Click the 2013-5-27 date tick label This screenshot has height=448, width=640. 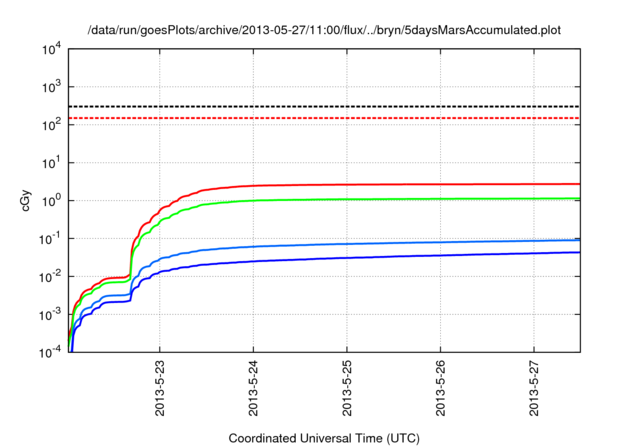(534, 388)
